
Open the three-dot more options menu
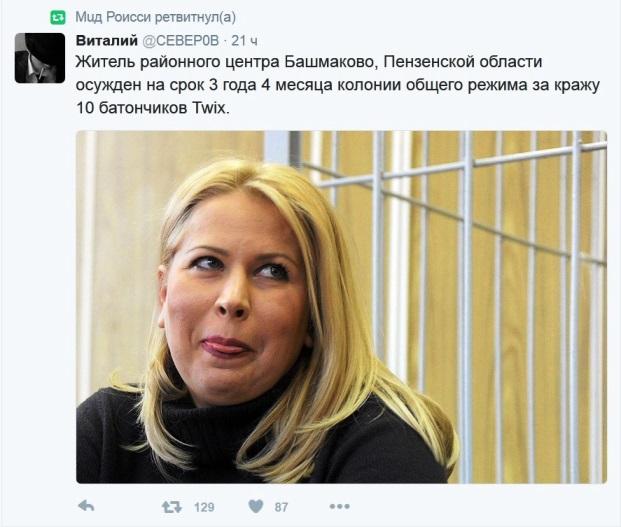coord(339,506)
